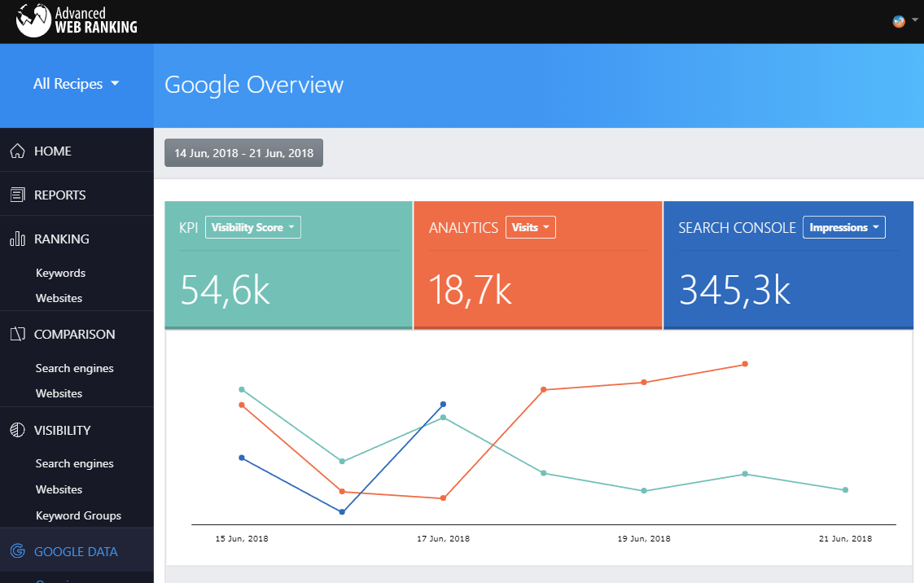
Task: Click the Google Data G icon
Action: tap(18, 551)
